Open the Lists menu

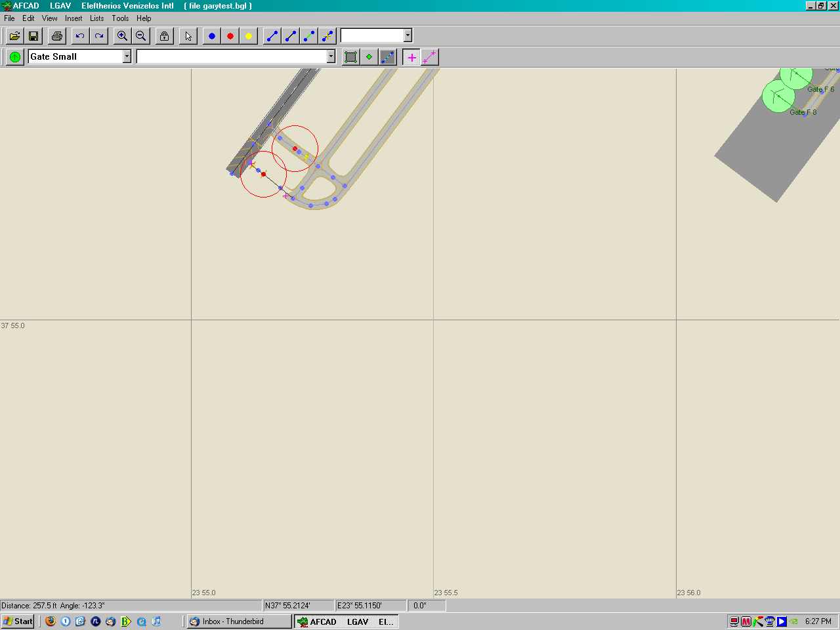tap(96, 18)
